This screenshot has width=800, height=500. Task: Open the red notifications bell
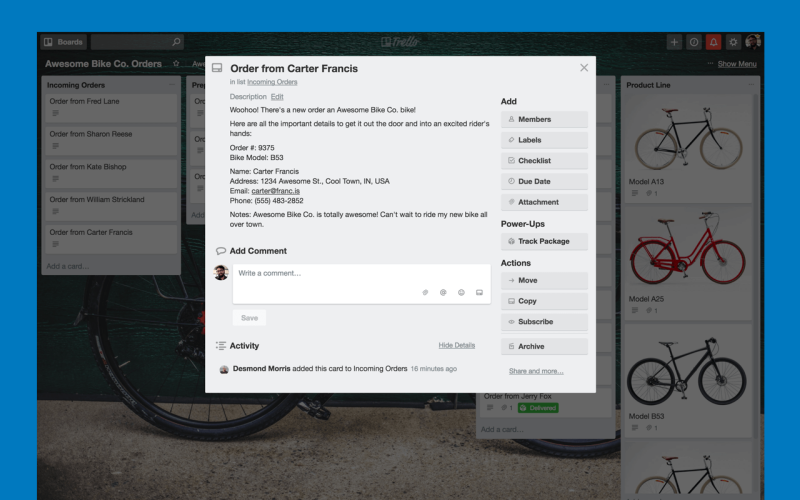pos(713,42)
